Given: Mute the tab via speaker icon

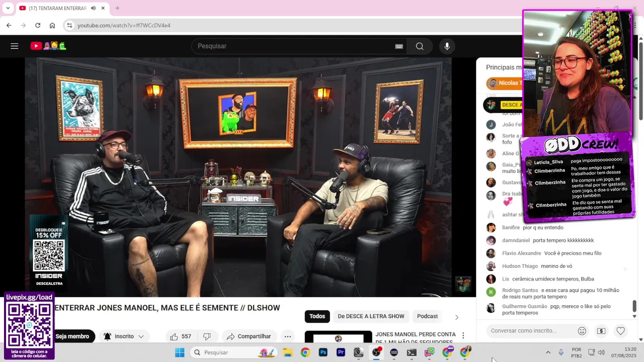Looking at the screenshot, I should (x=94, y=8).
